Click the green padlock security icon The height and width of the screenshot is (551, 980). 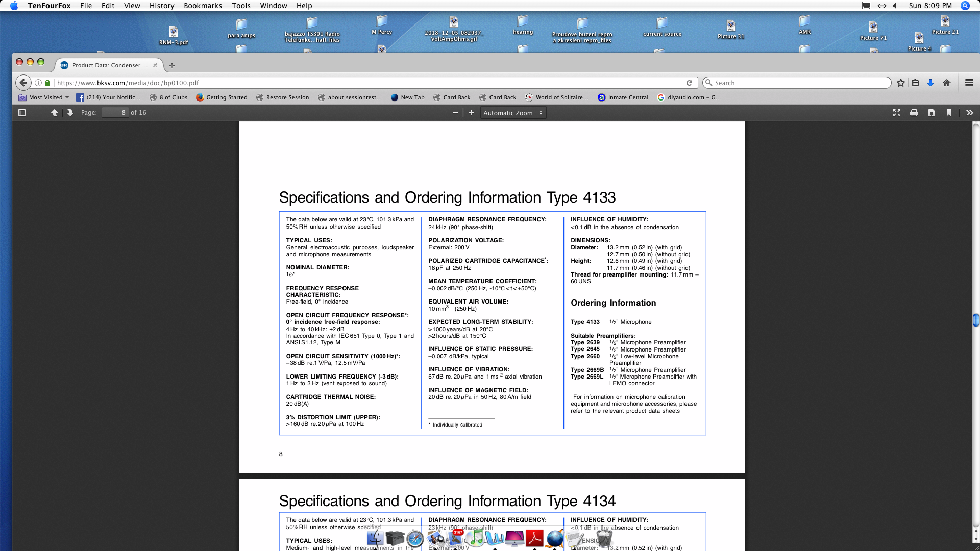click(x=47, y=83)
